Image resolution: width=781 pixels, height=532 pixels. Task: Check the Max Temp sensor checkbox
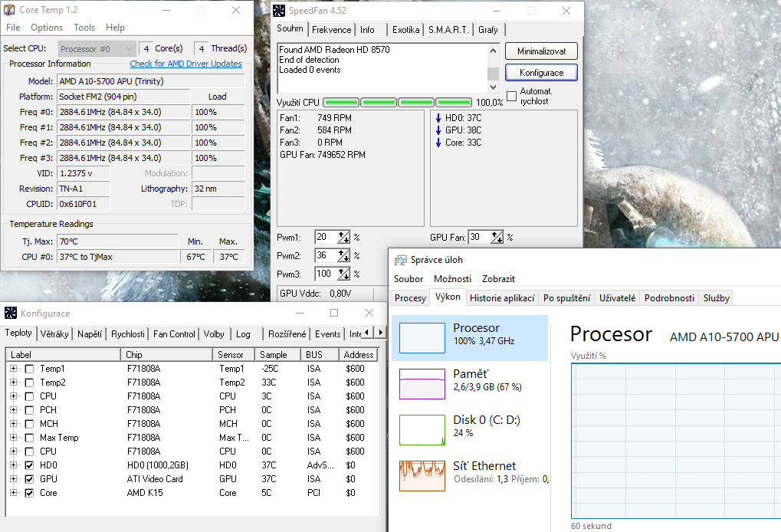pyautogui.click(x=29, y=438)
